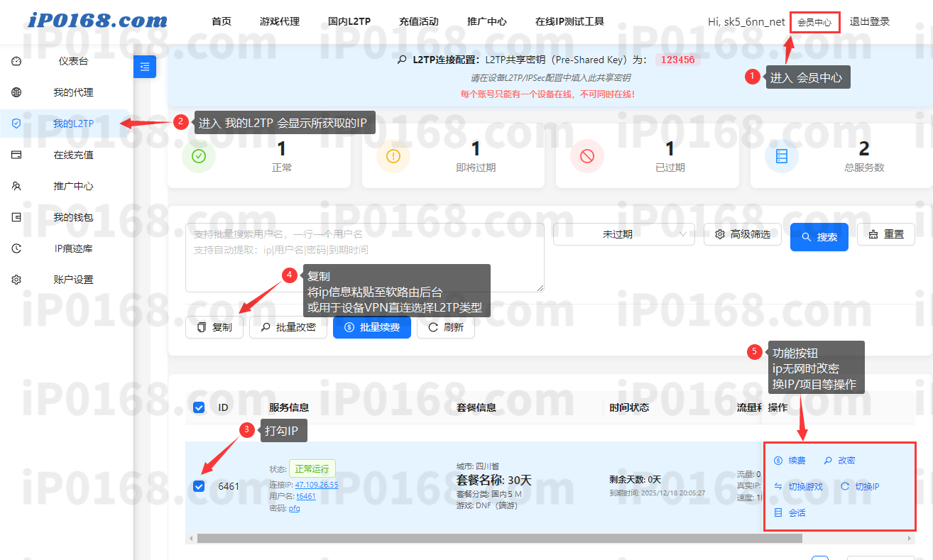
Task: Collapse the sidebar with the blue hamburger icon
Action: click(x=144, y=66)
